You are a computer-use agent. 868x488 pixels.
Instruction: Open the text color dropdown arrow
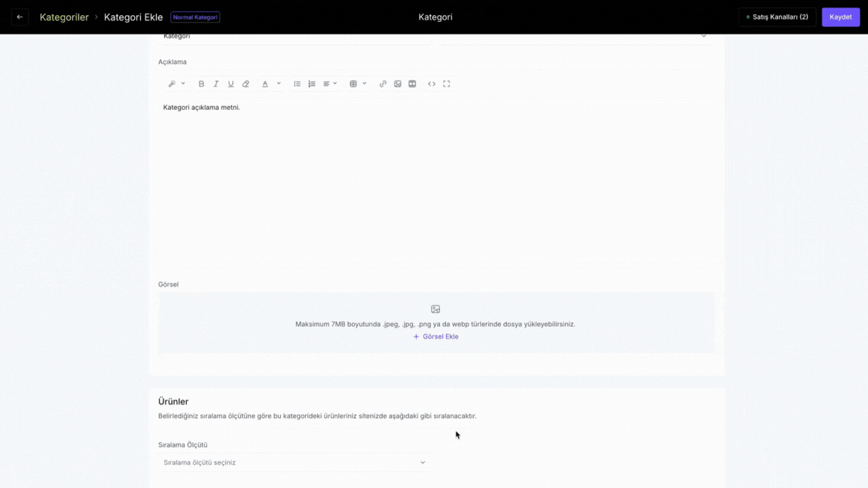[279, 84]
